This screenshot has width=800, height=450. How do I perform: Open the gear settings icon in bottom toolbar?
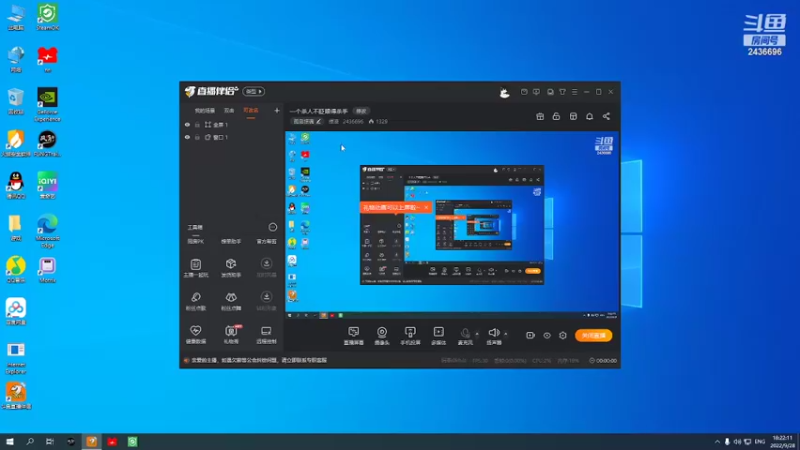tap(563, 335)
